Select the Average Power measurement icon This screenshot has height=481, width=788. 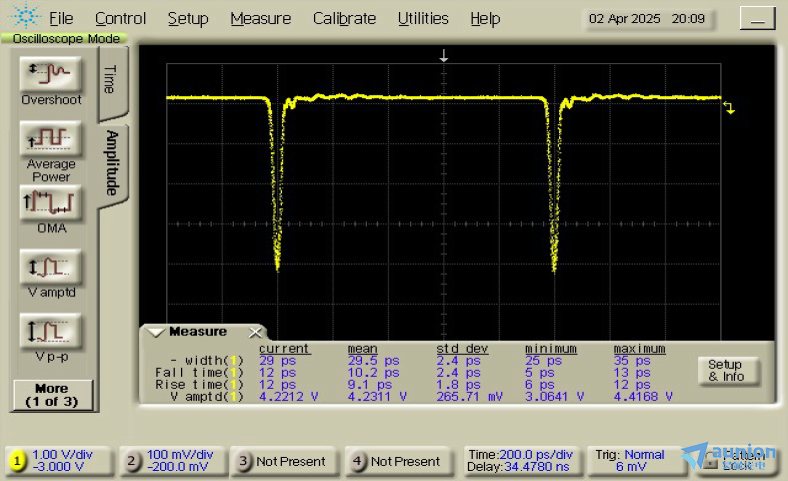point(51,138)
